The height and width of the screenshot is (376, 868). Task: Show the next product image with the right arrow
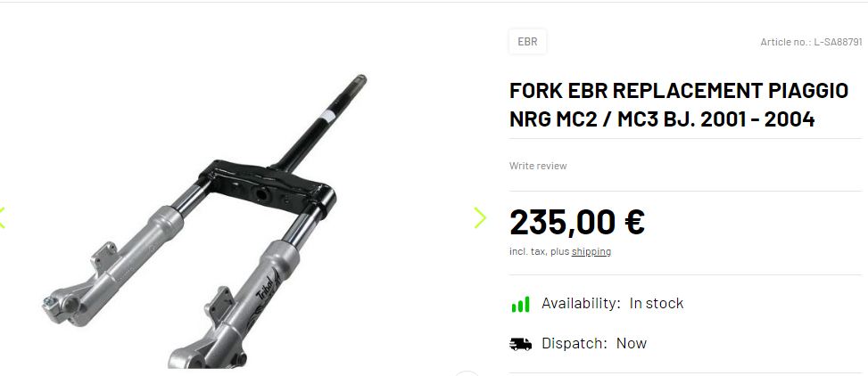[480, 218]
